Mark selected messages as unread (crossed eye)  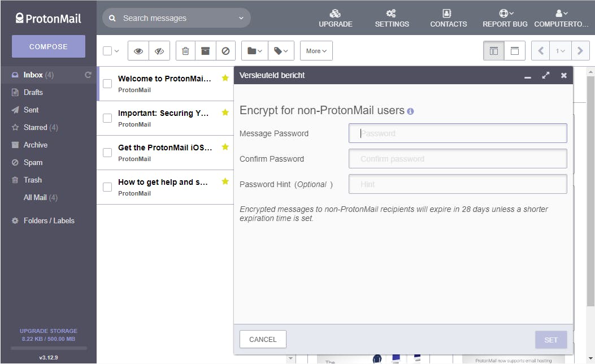(159, 51)
